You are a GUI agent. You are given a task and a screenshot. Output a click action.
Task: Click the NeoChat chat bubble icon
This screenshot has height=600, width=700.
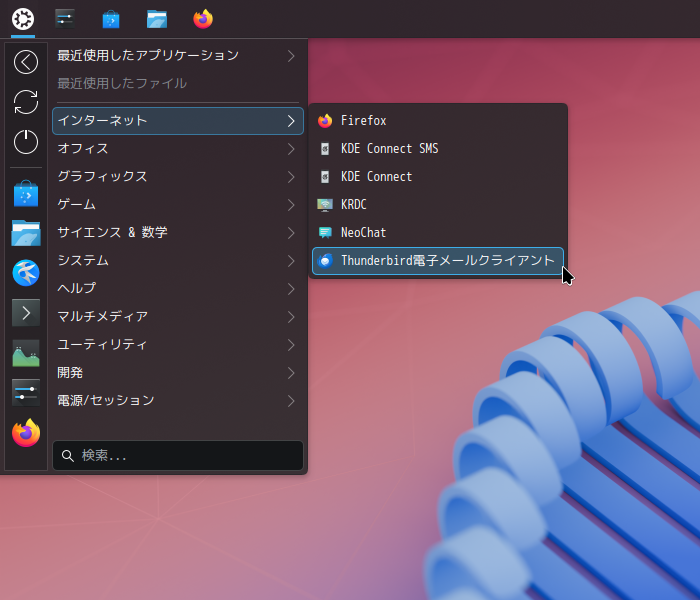click(x=325, y=232)
